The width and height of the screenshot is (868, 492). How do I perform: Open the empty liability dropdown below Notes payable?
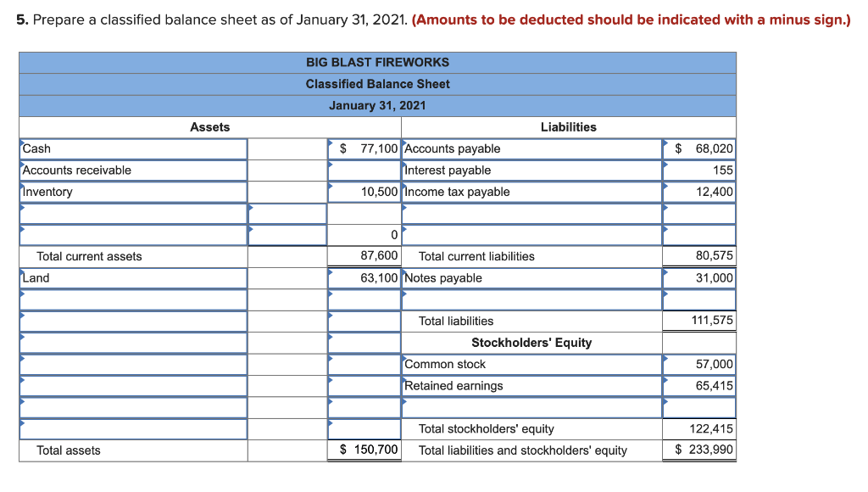[x=526, y=299]
